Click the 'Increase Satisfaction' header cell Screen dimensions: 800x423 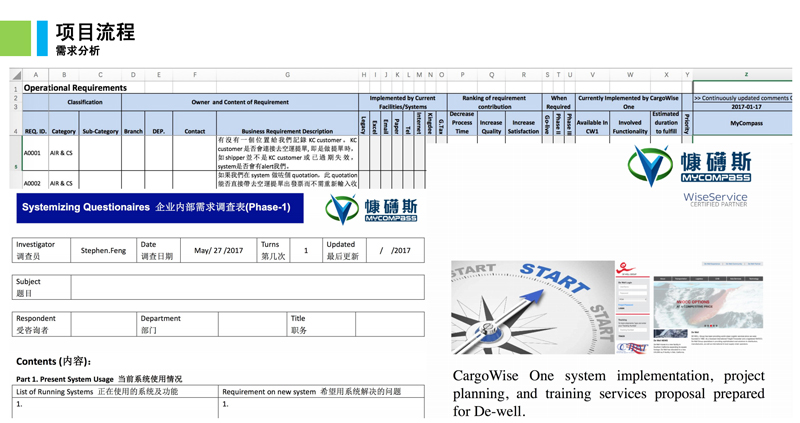coord(523,123)
